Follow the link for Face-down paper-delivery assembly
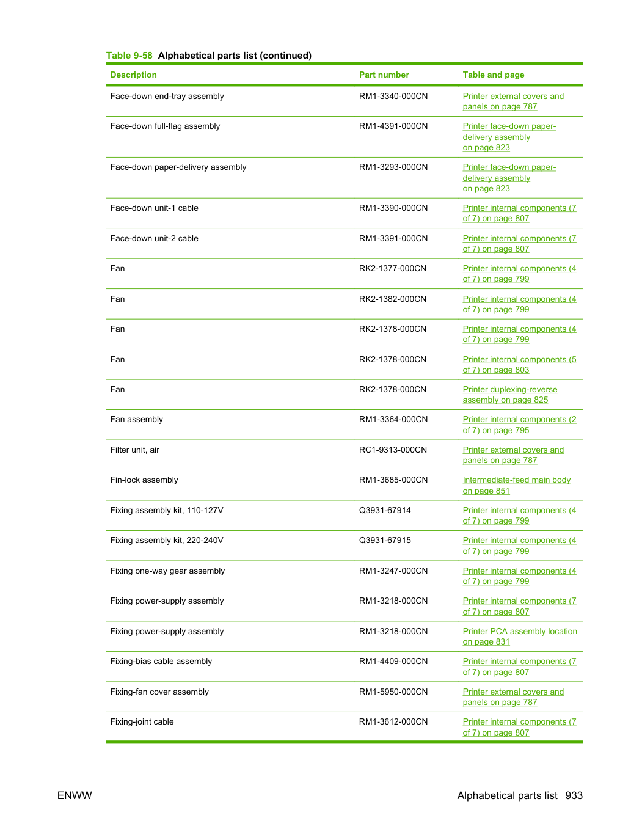The image size is (631, 840). pyautogui.click(x=509, y=178)
